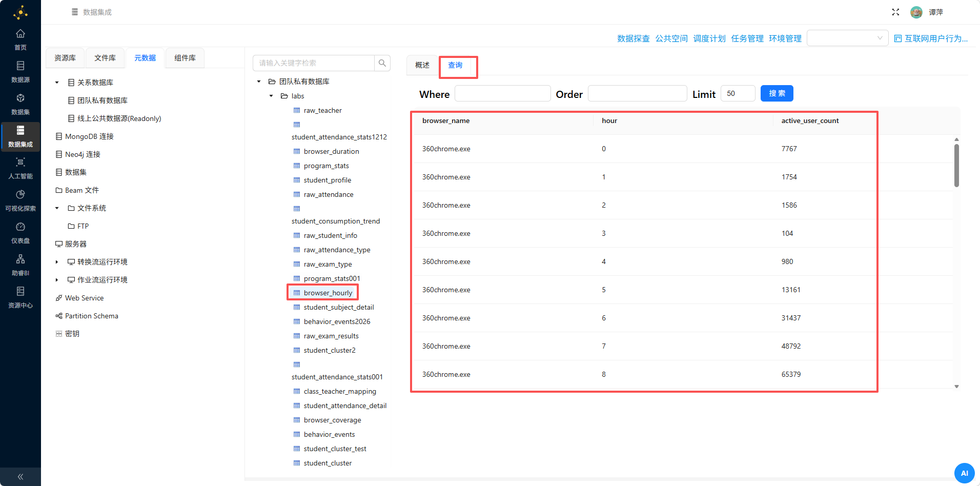
Task: Collapse the 文件系统 tree node
Action: point(57,208)
